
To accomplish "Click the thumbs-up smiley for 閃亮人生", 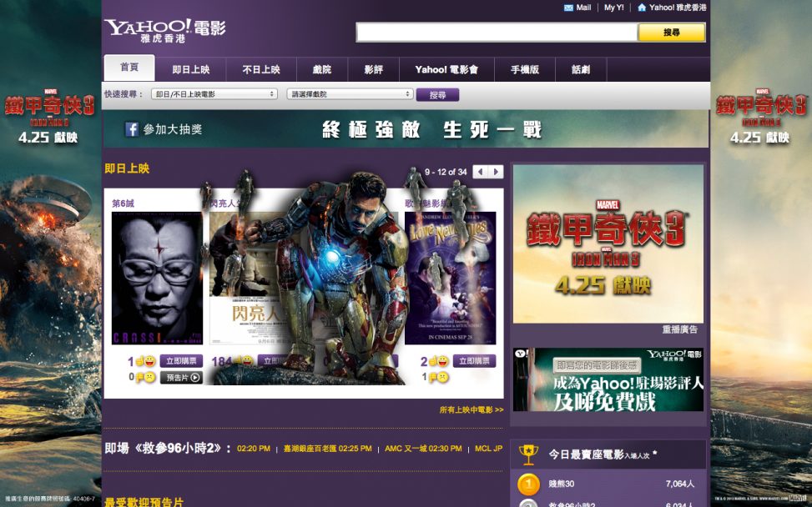I will pyautogui.click(x=244, y=360).
